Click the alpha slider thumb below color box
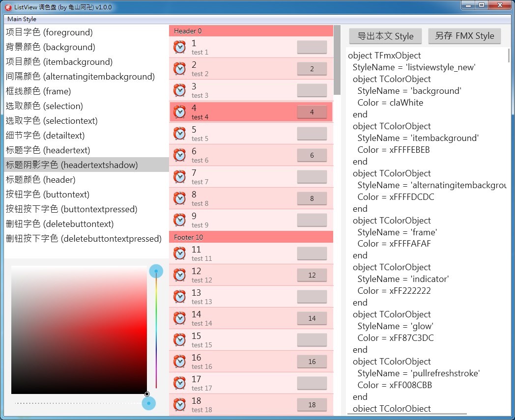The image size is (515, 420). point(149,403)
